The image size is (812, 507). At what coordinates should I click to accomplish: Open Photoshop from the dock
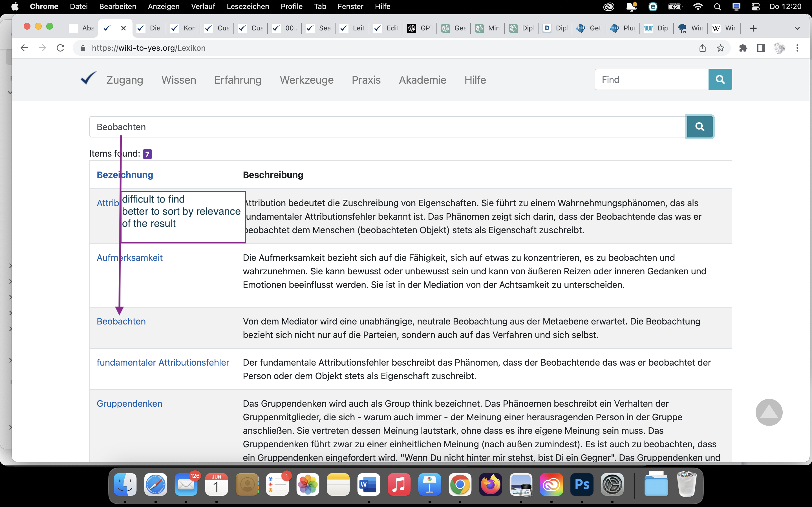[x=581, y=484]
